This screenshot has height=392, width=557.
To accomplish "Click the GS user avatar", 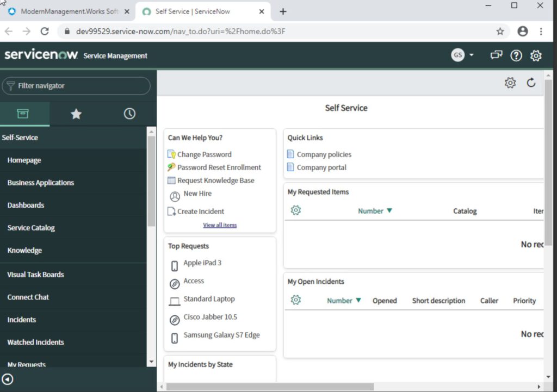I will [457, 55].
